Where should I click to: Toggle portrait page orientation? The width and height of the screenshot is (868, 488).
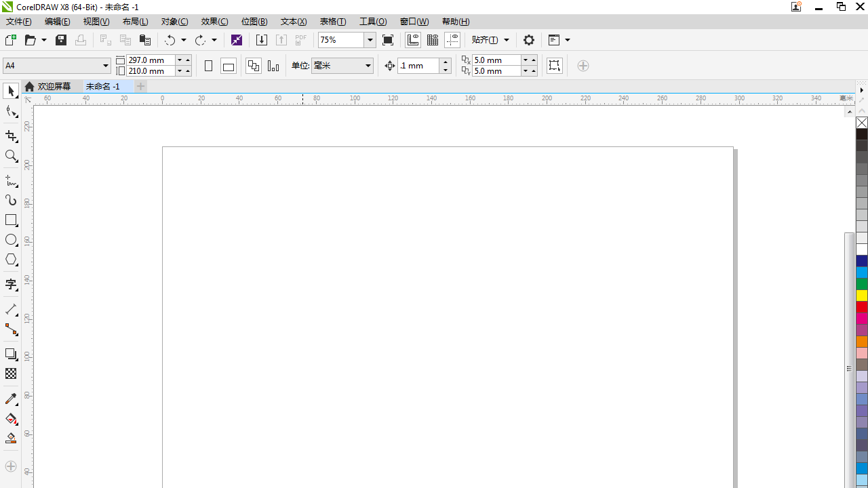click(x=208, y=66)
